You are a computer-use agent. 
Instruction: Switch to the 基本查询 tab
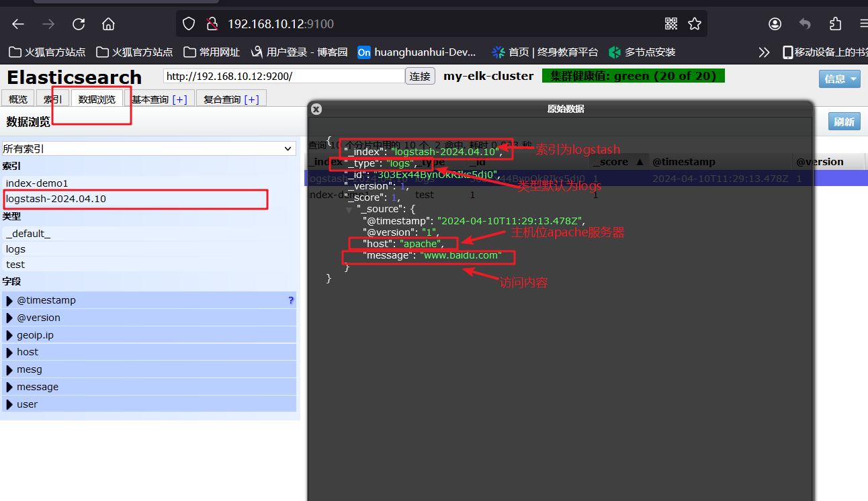click(150, 99)
